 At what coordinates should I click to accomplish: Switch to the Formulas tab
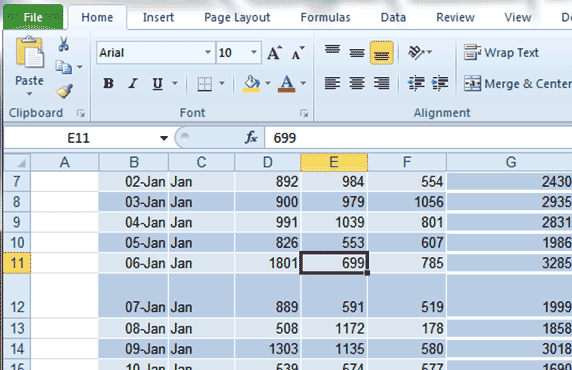click(x=325, y=18)
